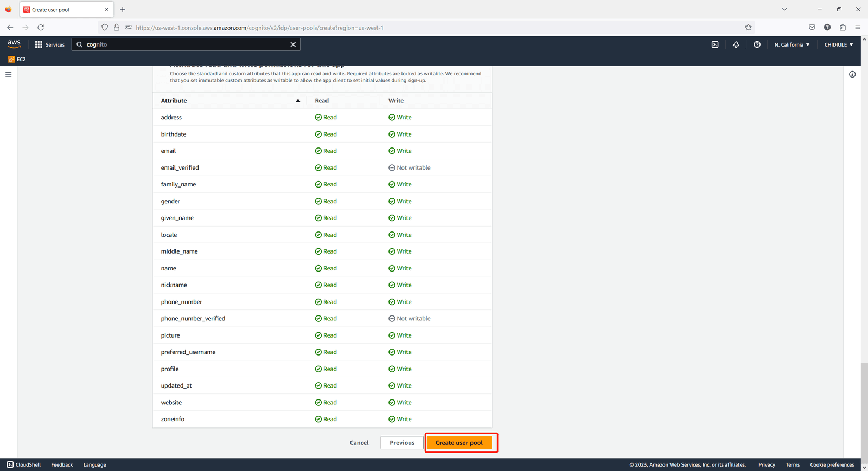The image size is (868, 471).
Task: Click email_verified attribute name
Action: coord(180,168)
